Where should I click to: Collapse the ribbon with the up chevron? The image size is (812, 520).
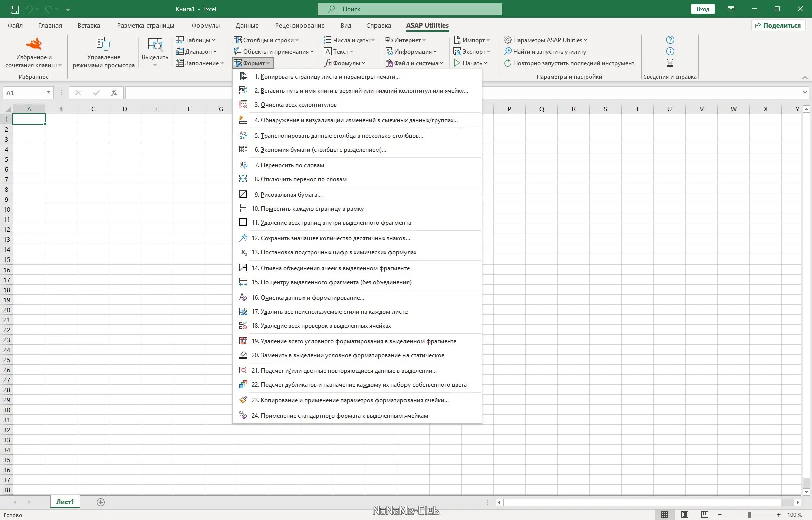pos(805,77)
